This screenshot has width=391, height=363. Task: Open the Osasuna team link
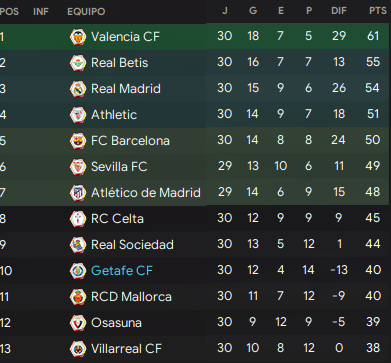tap(116, 323)
